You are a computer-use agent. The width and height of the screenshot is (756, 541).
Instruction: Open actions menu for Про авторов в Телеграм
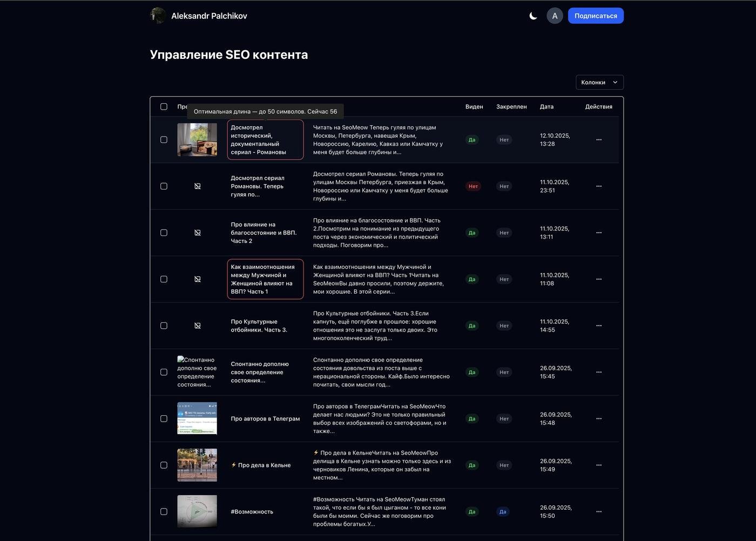(598, 419)
